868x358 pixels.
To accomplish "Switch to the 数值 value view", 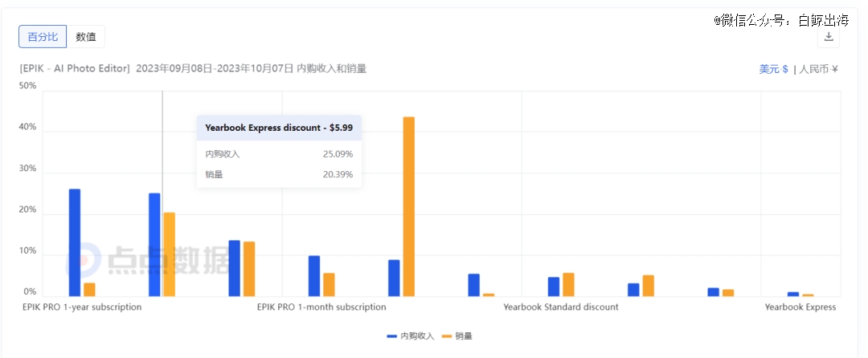I will [x=86, y=37].
